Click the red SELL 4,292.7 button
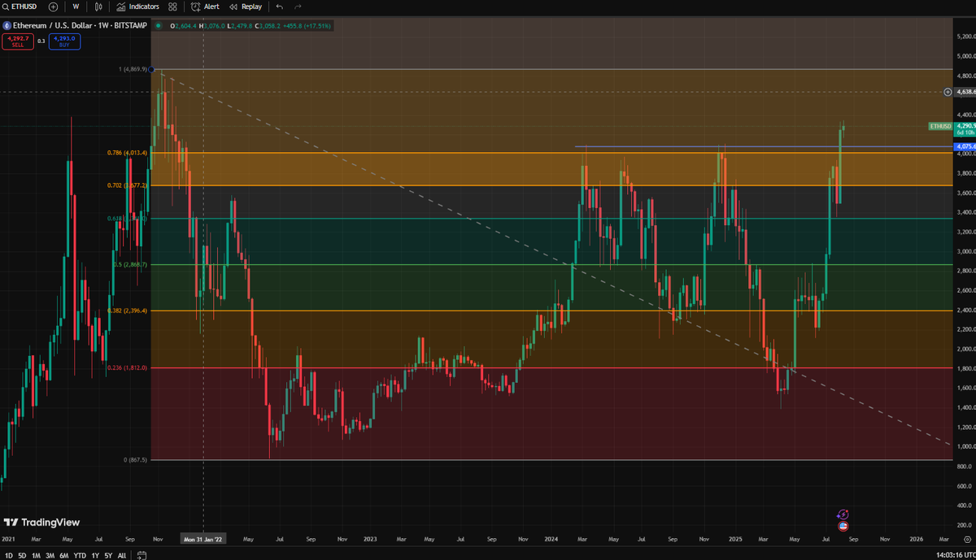976x560 pixels. pyautogui.click(x=18, y=41)
